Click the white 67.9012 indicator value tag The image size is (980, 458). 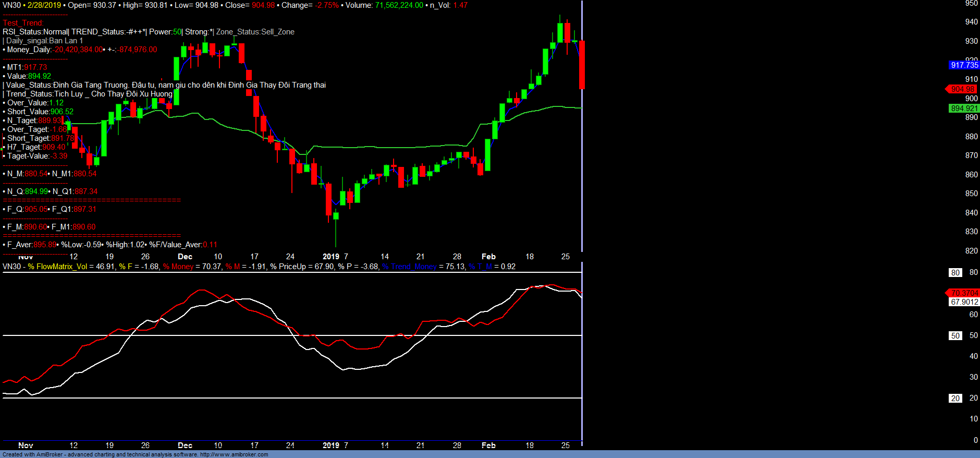(x=964, y=302)
